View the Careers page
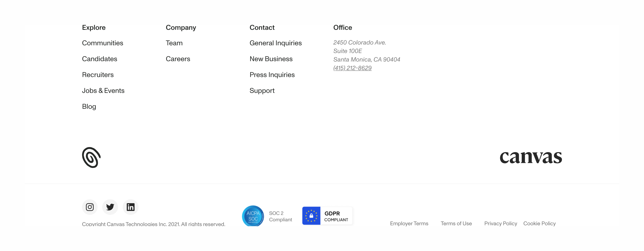Screen dimensions: 644x251 [x=178, y=59]
